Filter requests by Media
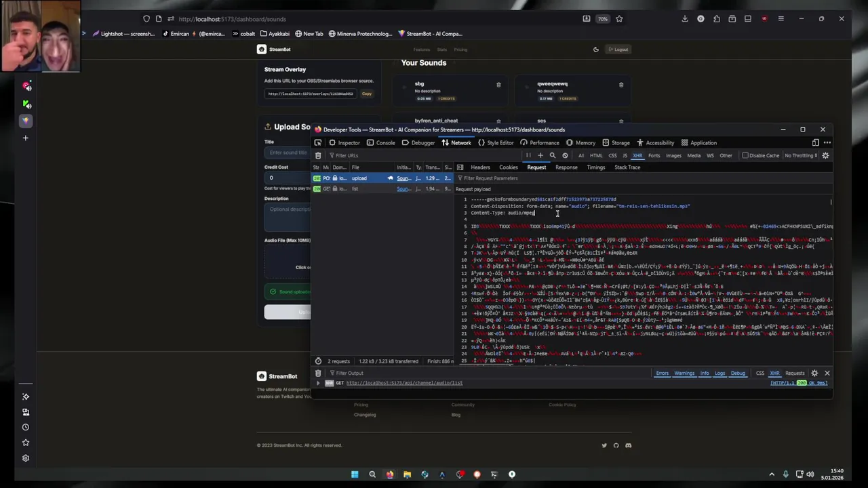The width and height of the screenshot is (868, 488). (x=694, y=156)
